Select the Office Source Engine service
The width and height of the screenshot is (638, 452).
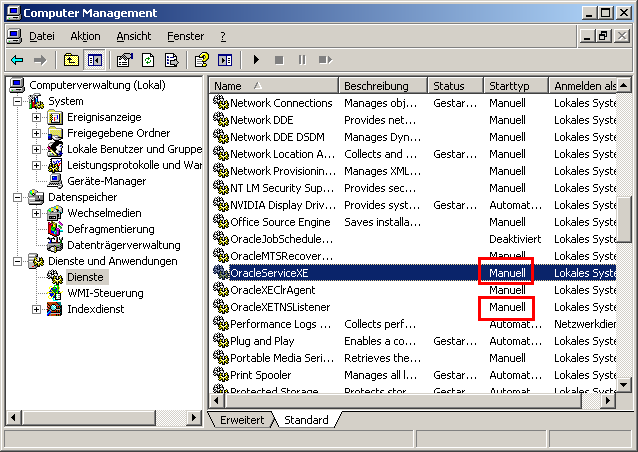(x=414, y=222)
